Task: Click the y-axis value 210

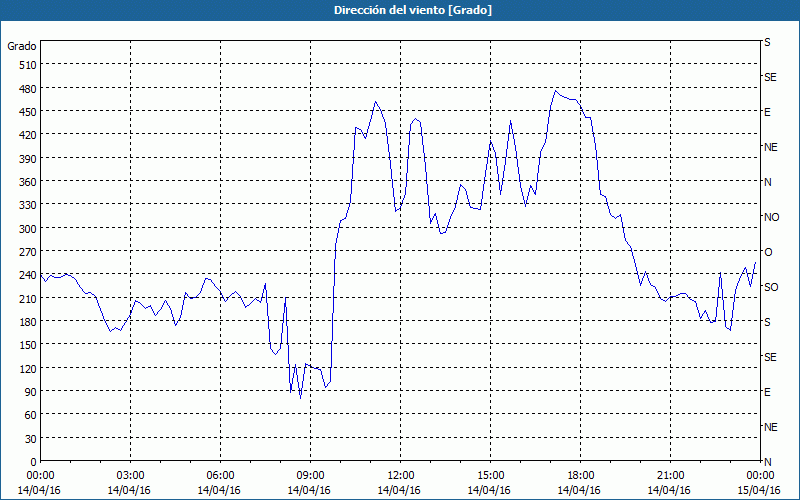Action: pyautogui.click(x=28, y=299)
